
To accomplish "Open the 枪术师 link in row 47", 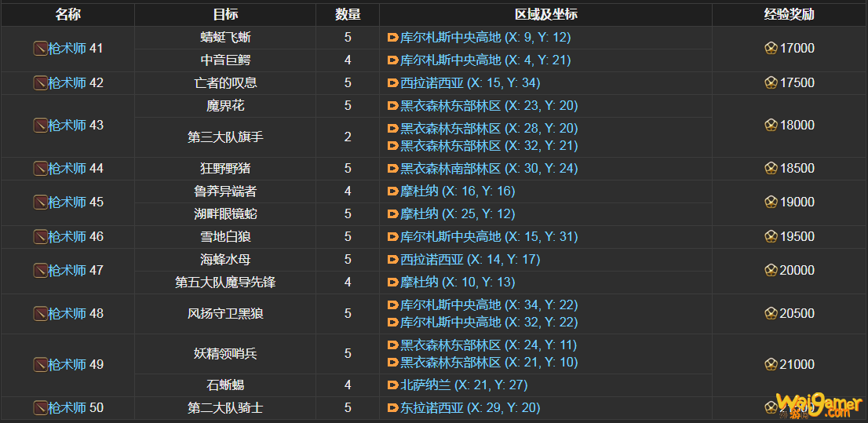I will coord(67,271).
